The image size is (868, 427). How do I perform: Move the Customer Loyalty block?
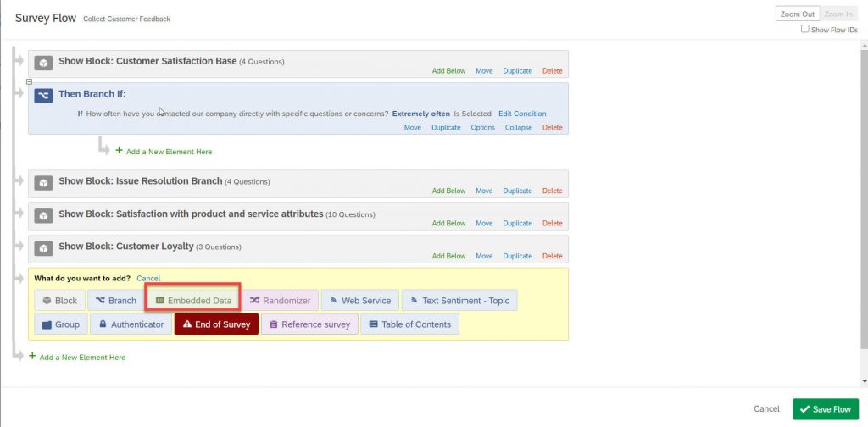(x=484, y=256)
